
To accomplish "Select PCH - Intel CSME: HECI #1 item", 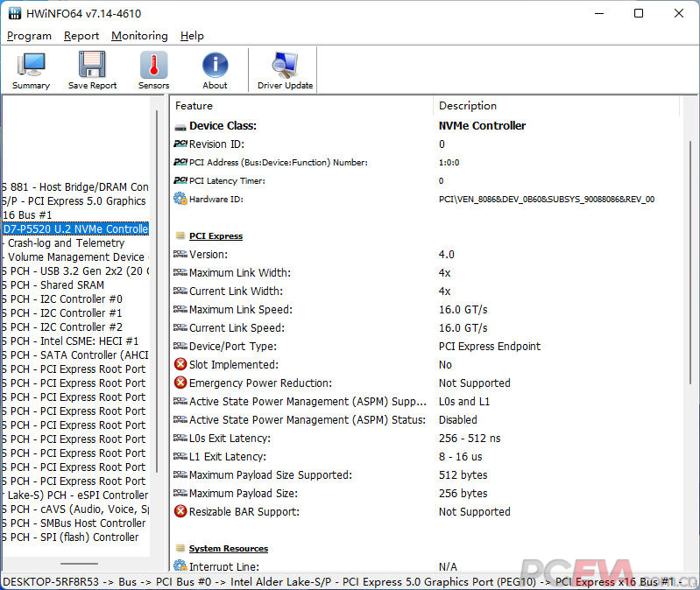I will [x=71, y=341].
